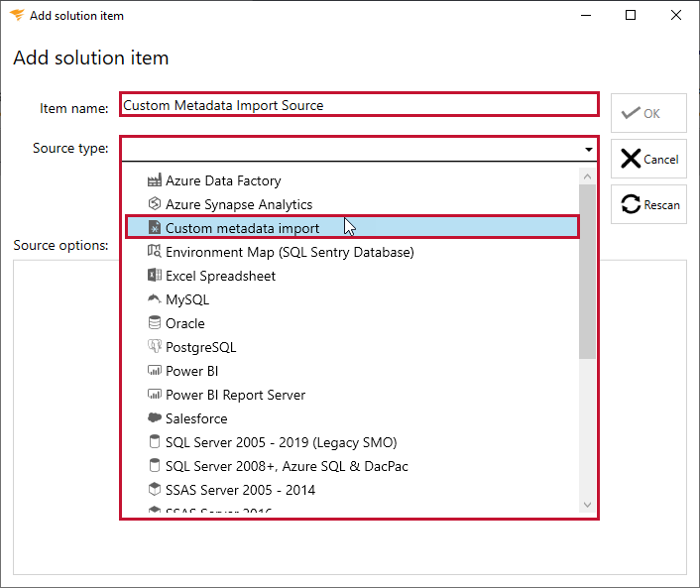Choose Salesforce from the list
Image resolution: width=700 pixels, height=588 pixels.
[x=352, y=417]
